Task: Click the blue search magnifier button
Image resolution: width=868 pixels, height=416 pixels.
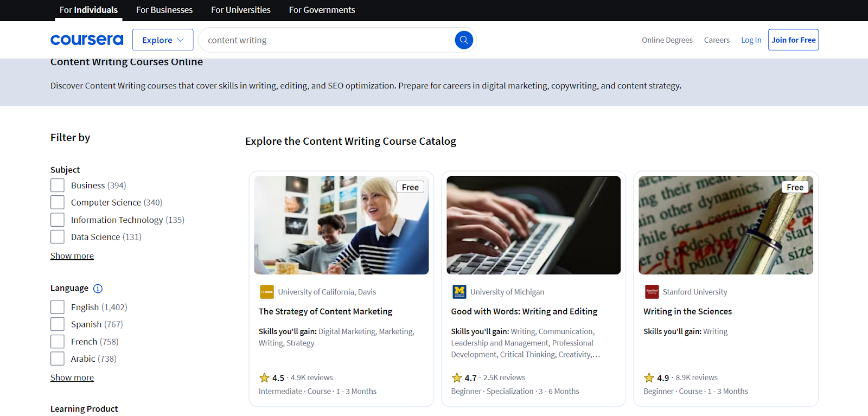Action: (x=464, y=40)
